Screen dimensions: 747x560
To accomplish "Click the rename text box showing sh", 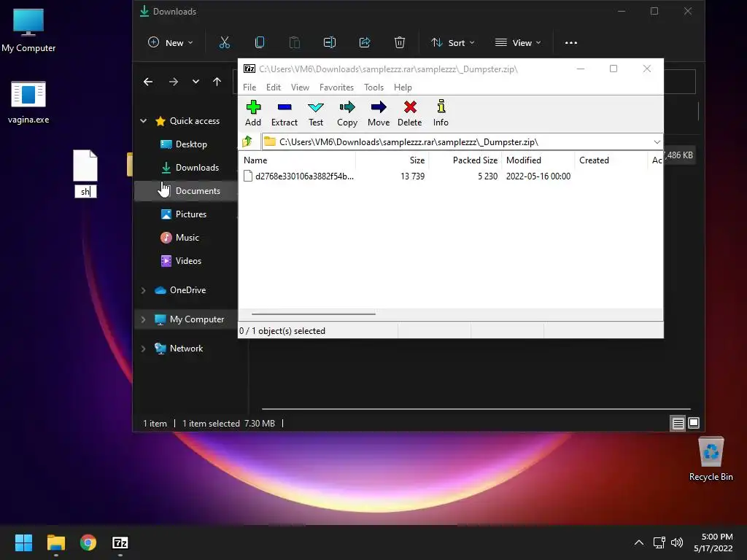I will point(86,192).
